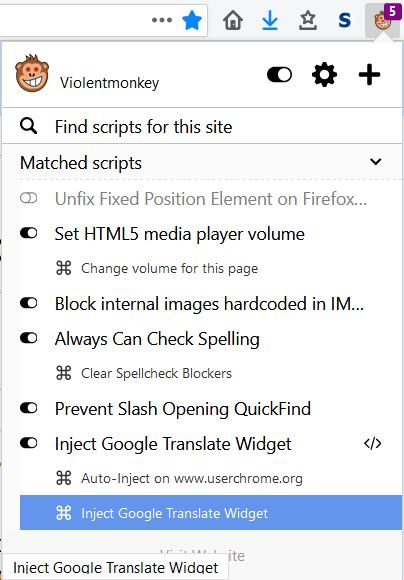
Task: Open the page actions three-dot menu
Action: point(162,20)
